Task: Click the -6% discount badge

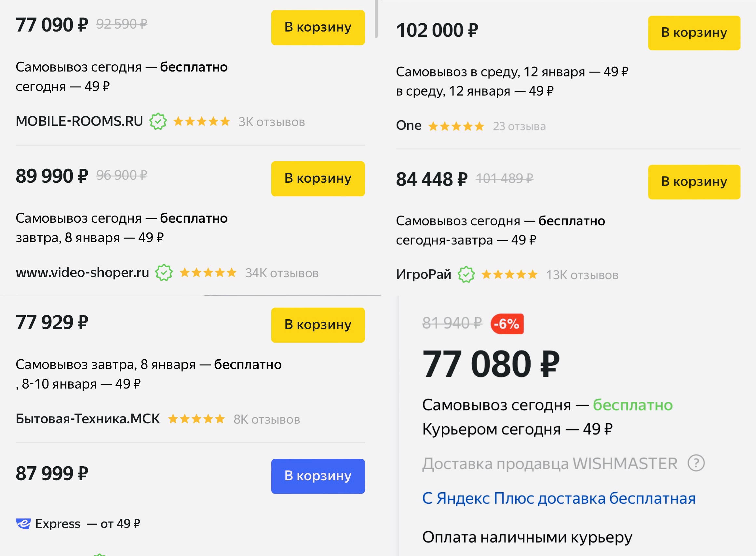Action: point(507,324)
